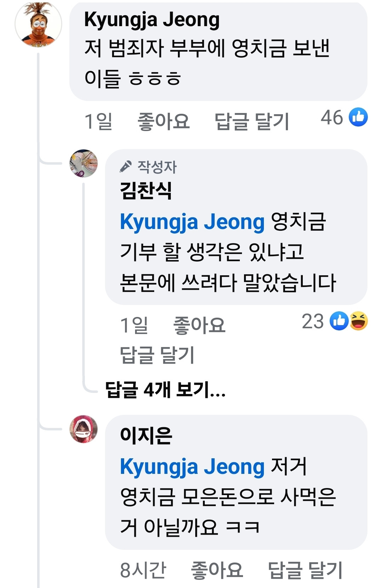Like Kyungja Jeong's comment via 좋아요
Viewport: 382px width, 588px height.
point(163,122)
